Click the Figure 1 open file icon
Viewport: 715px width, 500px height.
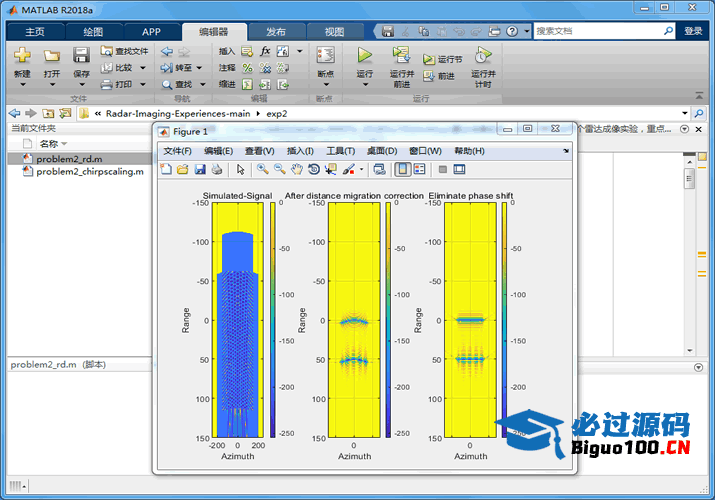click(x=182, y=170)
